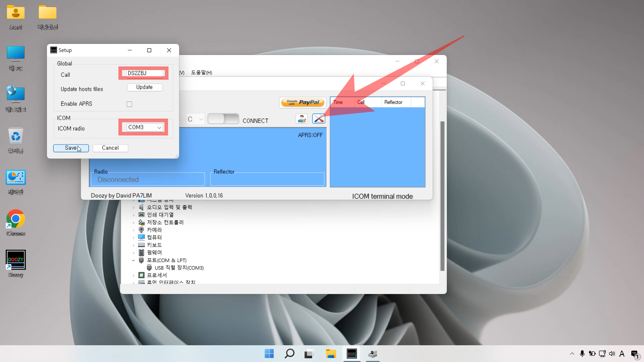The image size is (644, 362).
Task: Click the user profile icon in Doozy
Action: (302, 119)
